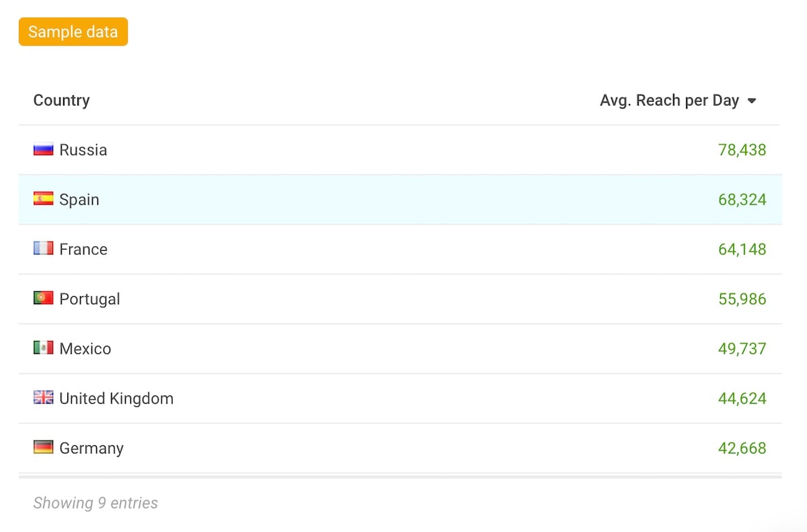
Task: Click the Portugal flag icon
Action: [x=43, y=299]
